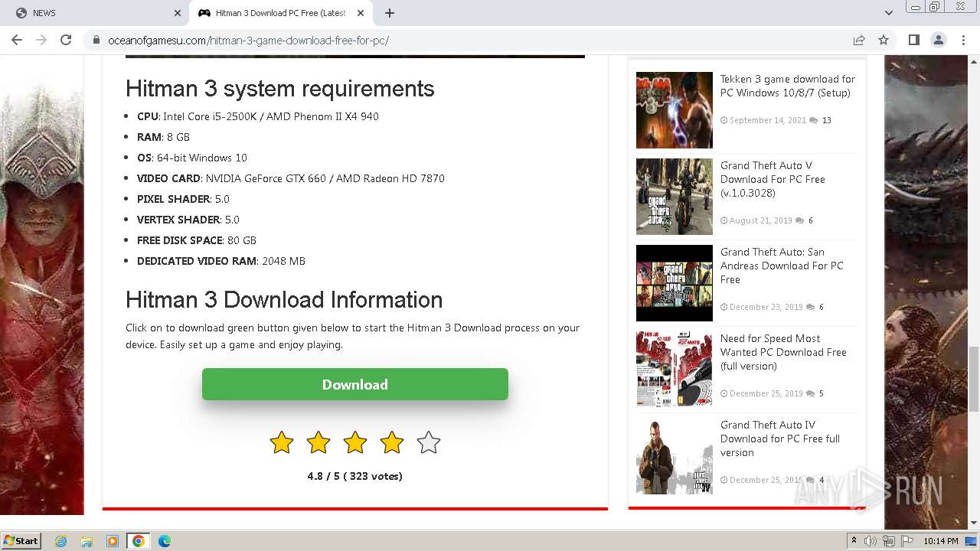Click the browser forward arrow
This screenshot has width=980, height=551.
click(41, 40)
